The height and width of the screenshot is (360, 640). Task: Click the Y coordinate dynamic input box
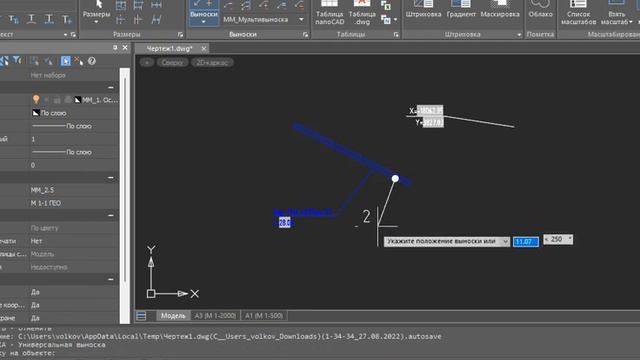(433, 122)
